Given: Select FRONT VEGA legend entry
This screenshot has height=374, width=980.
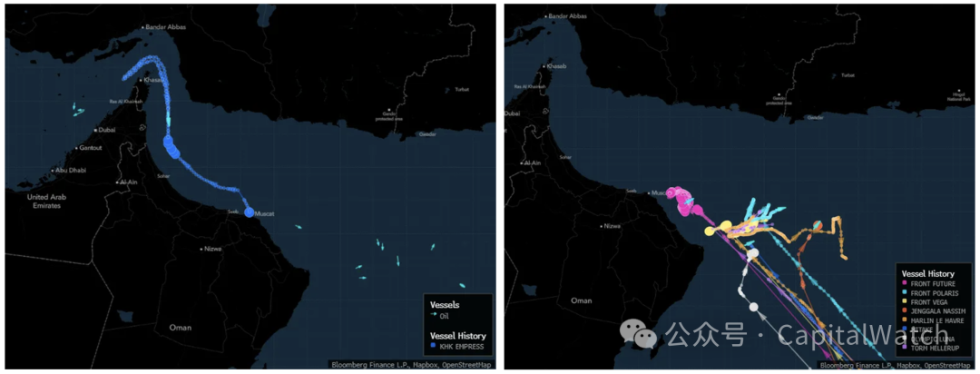Looking at the screenshot, I should (x=930, y=302).
